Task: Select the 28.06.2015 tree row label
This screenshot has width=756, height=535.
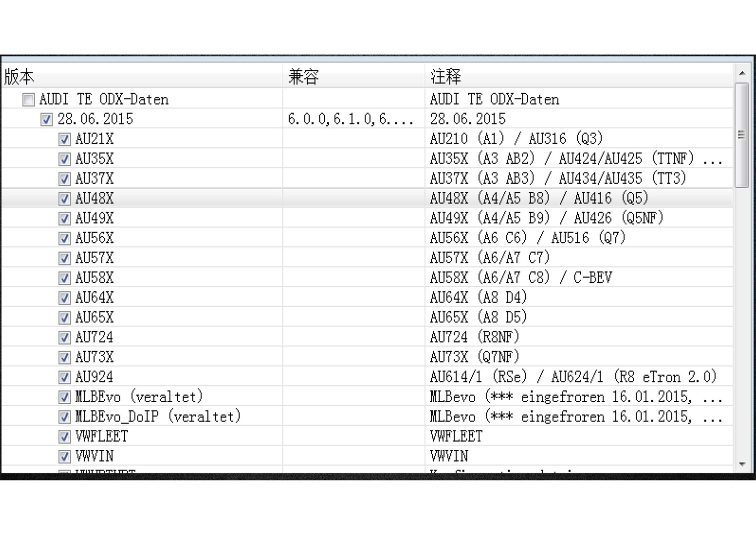Action: click(x=95, y=119)
